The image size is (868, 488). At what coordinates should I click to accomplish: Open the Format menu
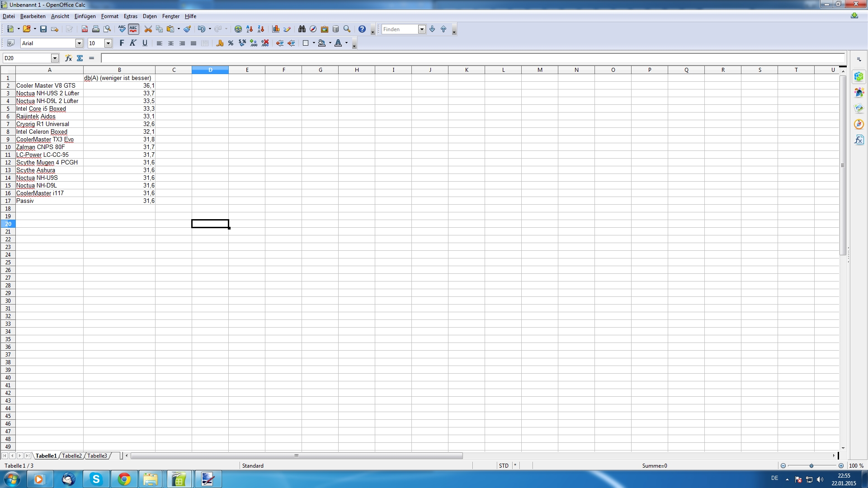pyautogui.click(x=110, y=16)
